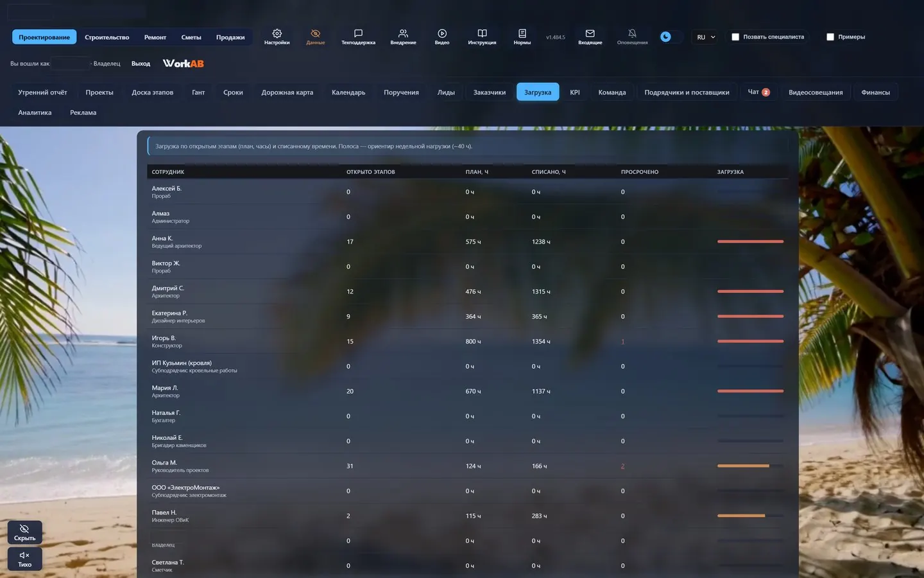924x578 pixels.
Task: Click the Выход logout link
Action: pyautogui.click(x=141, y=64)
